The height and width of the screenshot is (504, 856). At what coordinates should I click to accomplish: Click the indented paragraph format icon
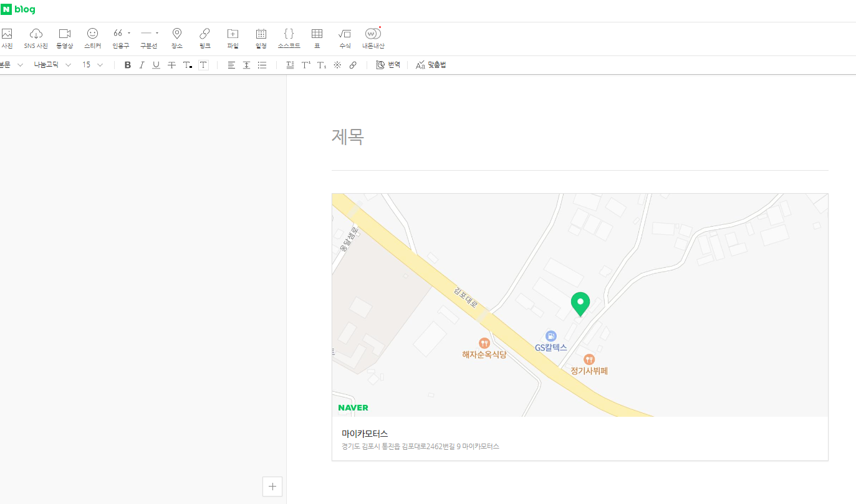[x=290, y=65]
